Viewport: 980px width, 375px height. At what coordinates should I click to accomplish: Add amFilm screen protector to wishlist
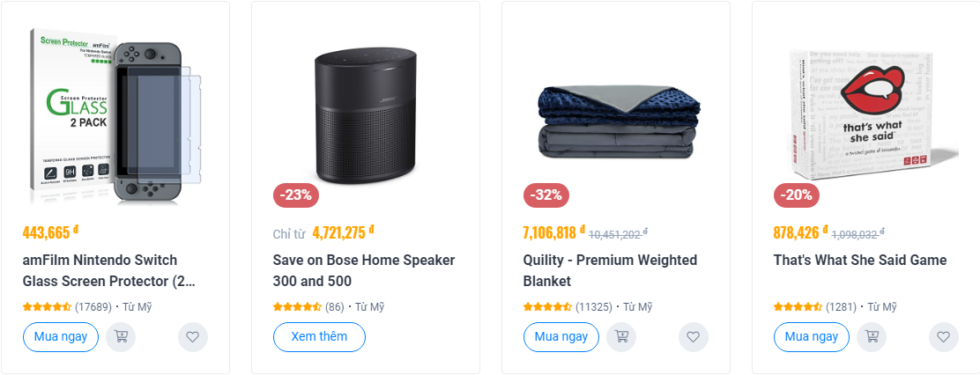pyautogui.click(x=193, y=337)
